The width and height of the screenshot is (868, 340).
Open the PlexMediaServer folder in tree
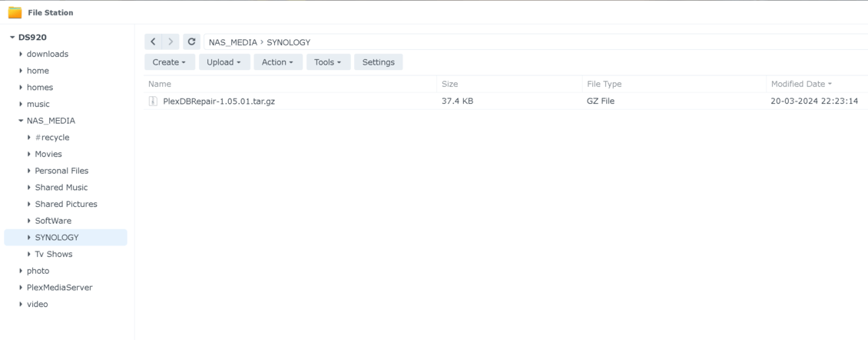60,288
